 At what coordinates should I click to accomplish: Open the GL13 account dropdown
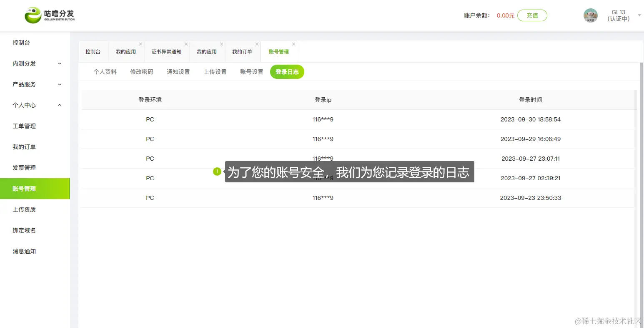(619, 15)
